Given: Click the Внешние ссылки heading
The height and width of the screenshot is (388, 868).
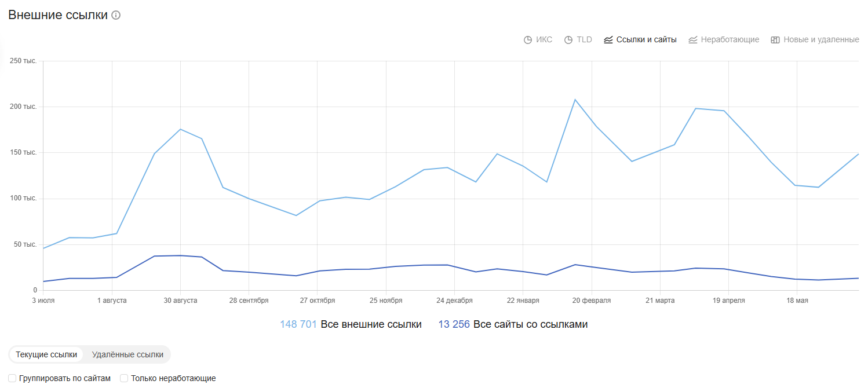Looking at the screenshot, I should click(x=58, y=16).
